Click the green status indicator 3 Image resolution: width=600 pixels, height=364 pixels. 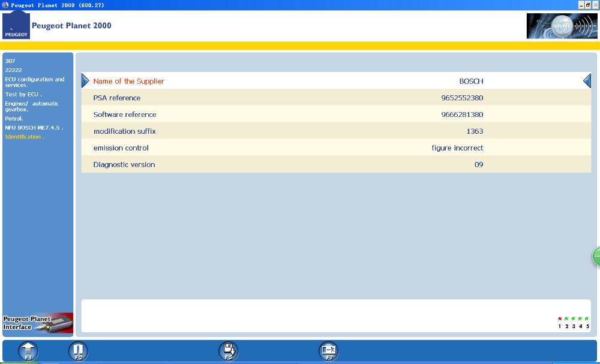(574, 318)
